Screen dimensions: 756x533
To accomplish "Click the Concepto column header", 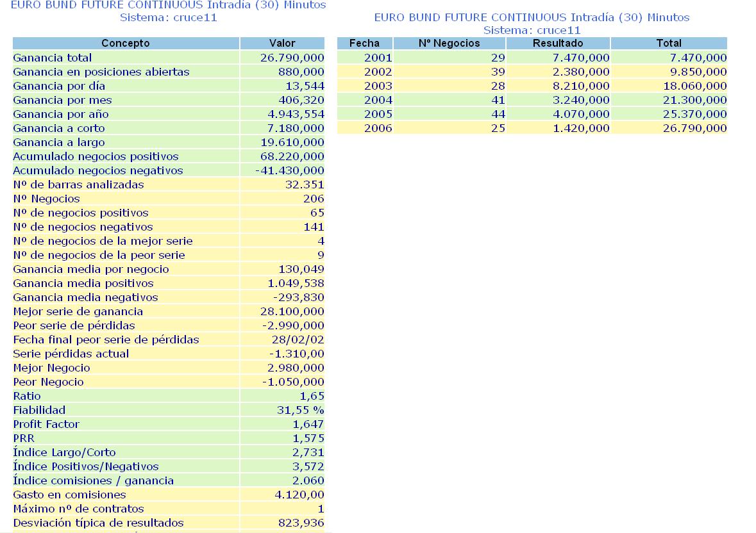I will [126, 44].
